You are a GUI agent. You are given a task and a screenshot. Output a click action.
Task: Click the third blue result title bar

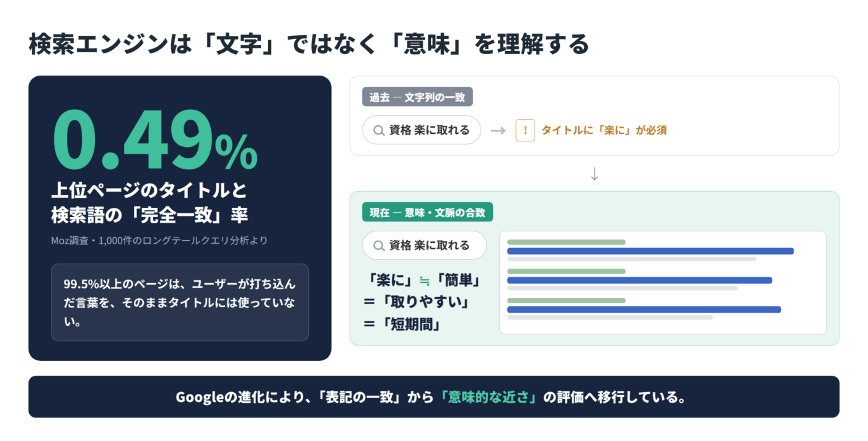pos(644,310)
